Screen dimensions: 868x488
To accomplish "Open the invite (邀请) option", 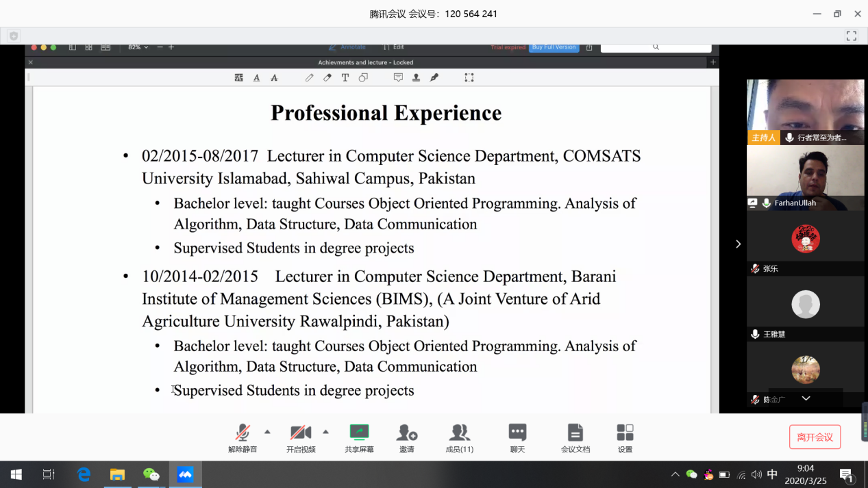I will click(x=407, y=437).
